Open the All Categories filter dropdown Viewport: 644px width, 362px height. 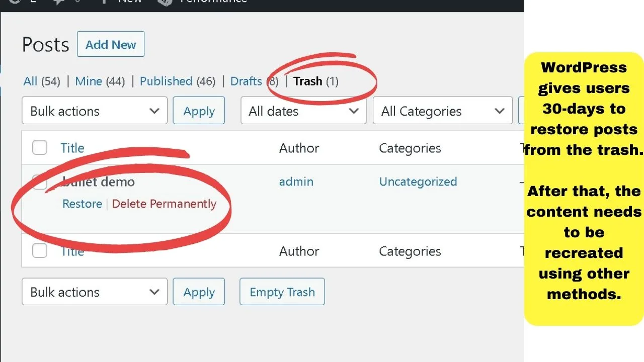point(443,111)
